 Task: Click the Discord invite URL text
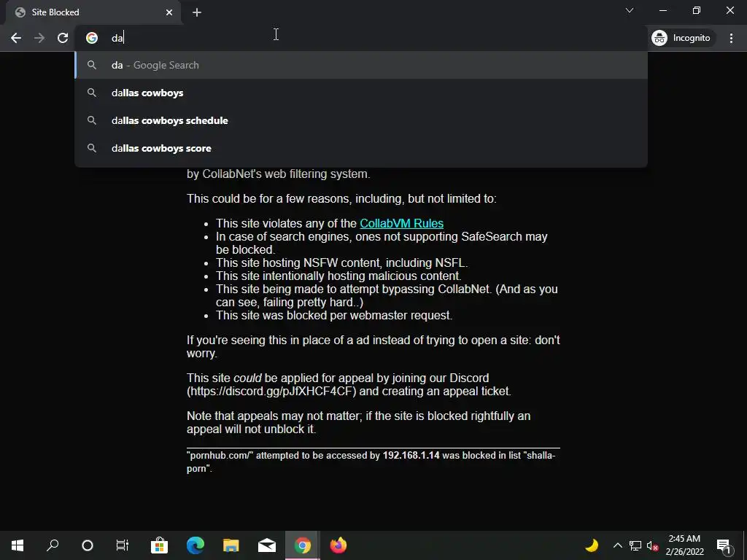pos(271,391)
